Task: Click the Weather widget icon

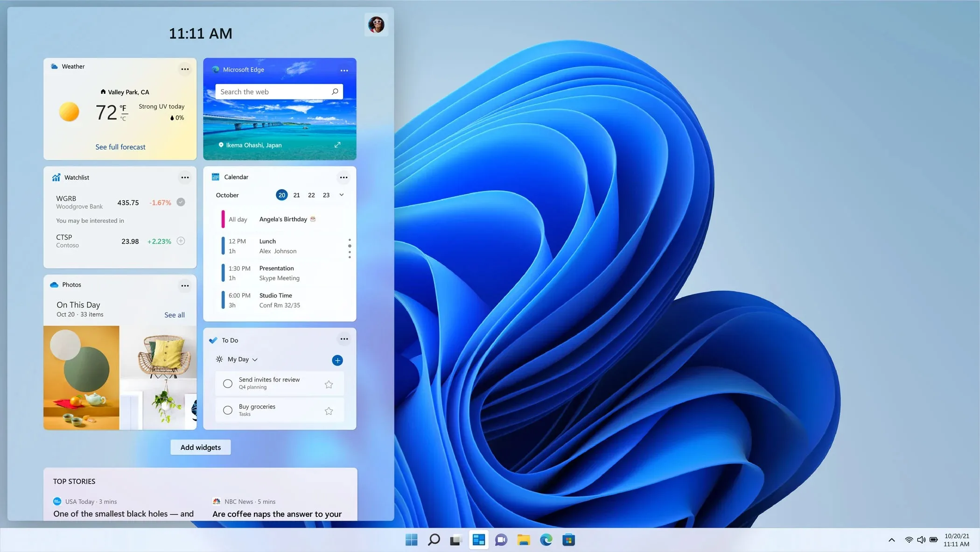Action: click(54, 66)
